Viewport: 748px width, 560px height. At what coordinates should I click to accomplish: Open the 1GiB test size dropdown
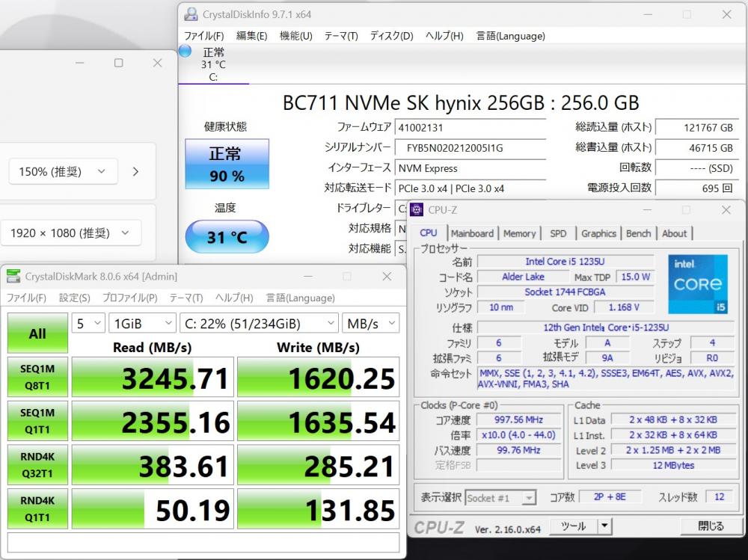(x=142, y=323)
